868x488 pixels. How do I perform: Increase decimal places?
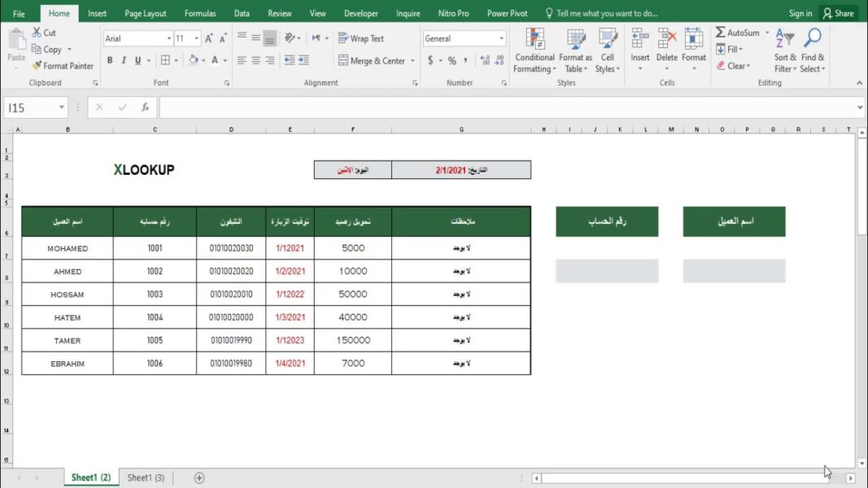point(485,60)
